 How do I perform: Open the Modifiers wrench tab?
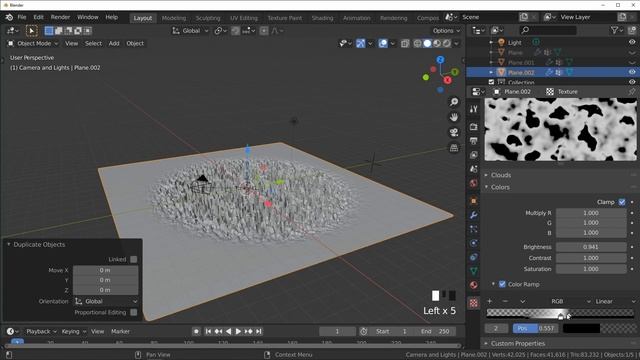(x=473, y=215)
